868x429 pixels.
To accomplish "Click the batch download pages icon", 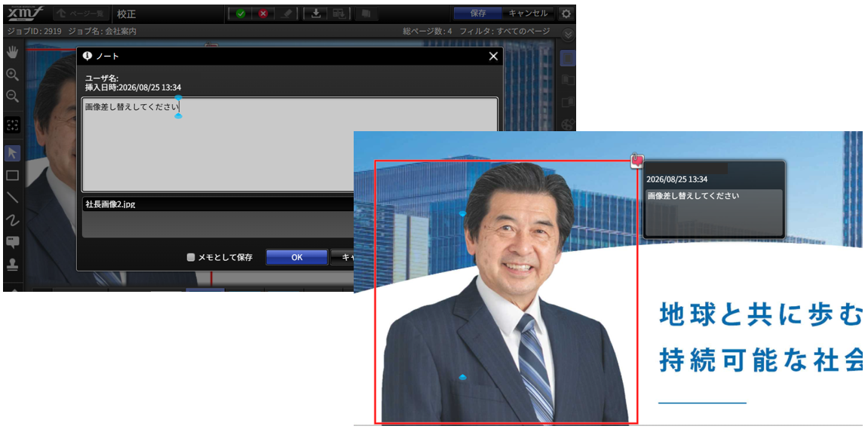I will [339, 14].
